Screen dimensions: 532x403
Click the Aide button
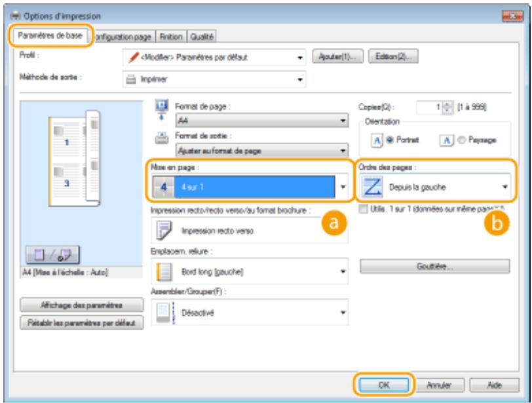coord(495,385)
